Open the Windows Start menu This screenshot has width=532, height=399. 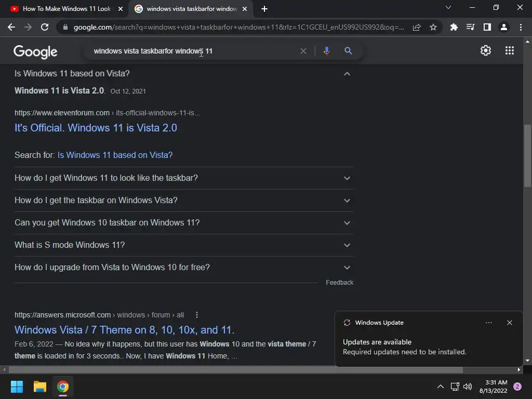17,387
